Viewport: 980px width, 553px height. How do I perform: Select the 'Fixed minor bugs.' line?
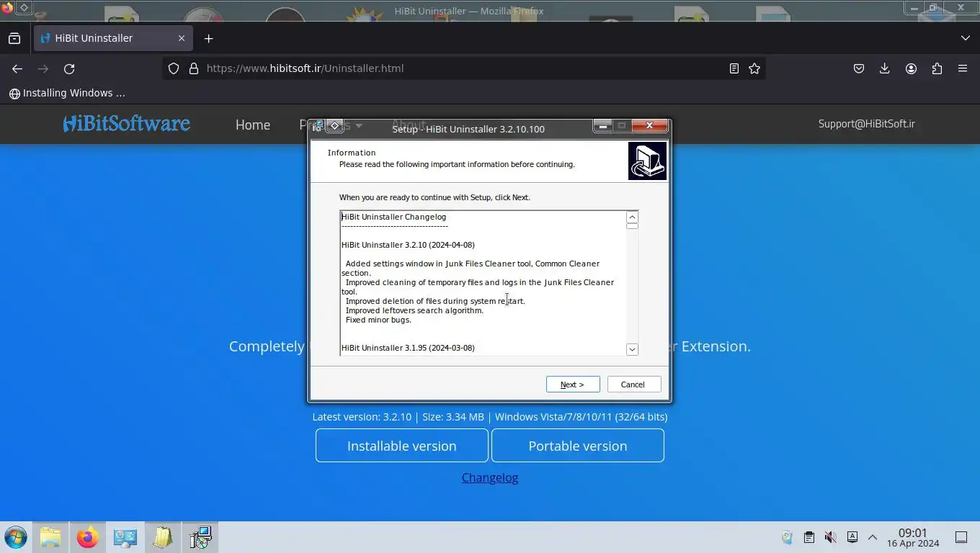378,320
